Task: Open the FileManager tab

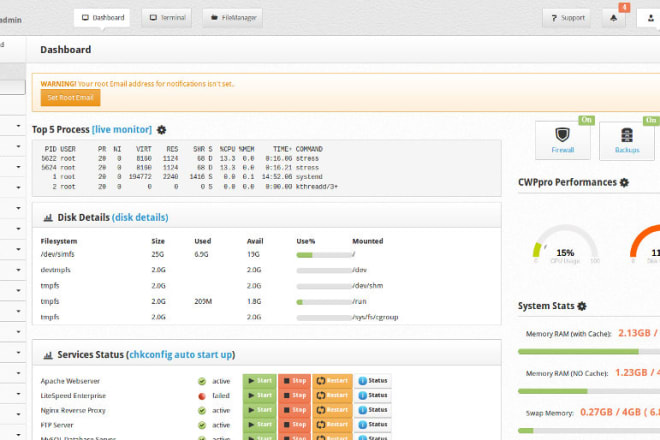Action: [233, 18]
